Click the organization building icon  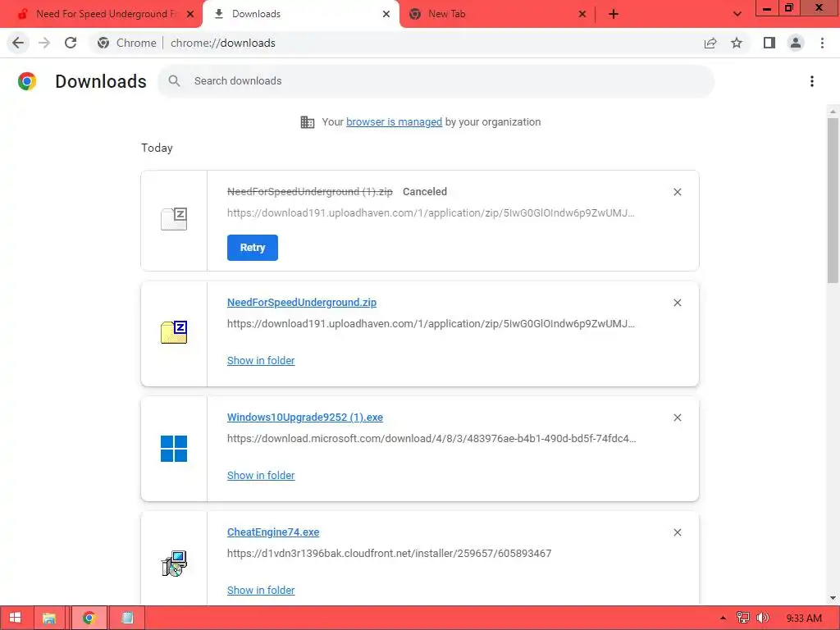click(308, 122)
